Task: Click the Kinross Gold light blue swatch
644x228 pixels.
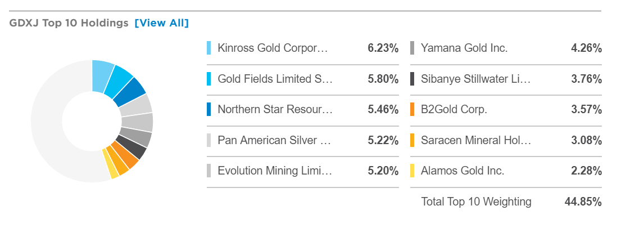Action: coord(209,48)
